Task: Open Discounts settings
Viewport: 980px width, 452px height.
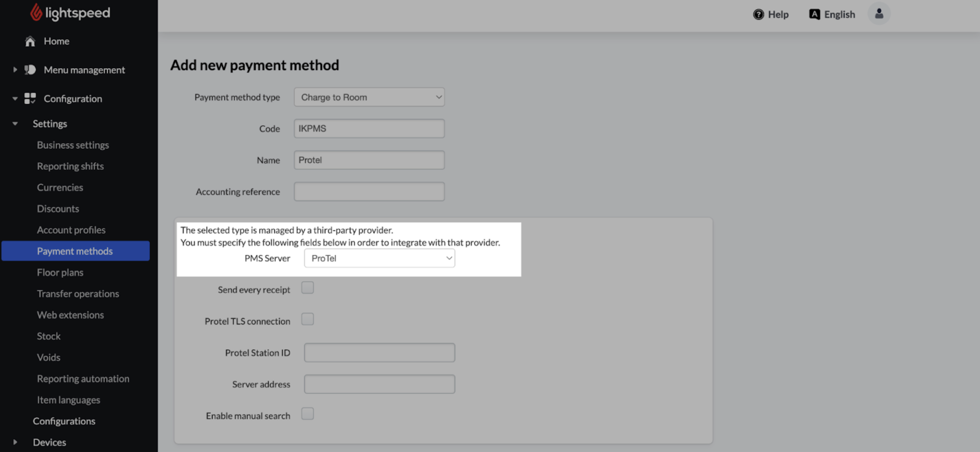Action: point(58,209)
